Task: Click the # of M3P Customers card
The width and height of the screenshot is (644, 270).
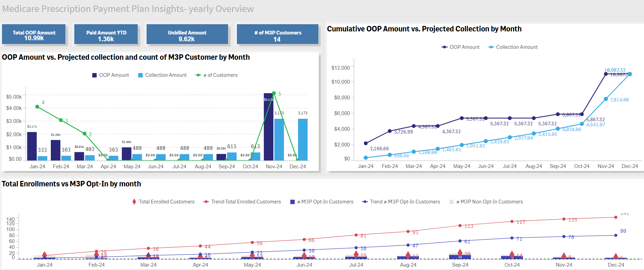Action: (x=278, y=34)
